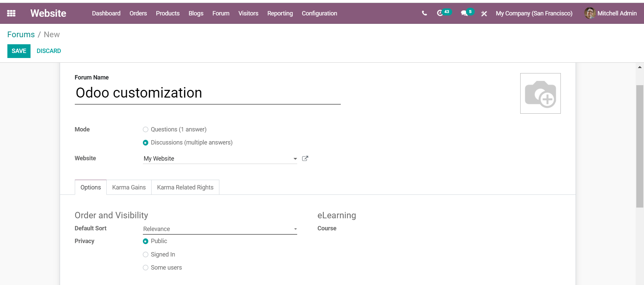Click the Order and Visibility heading
Viewport: 644px width, 285px height.
click(111, 215)
